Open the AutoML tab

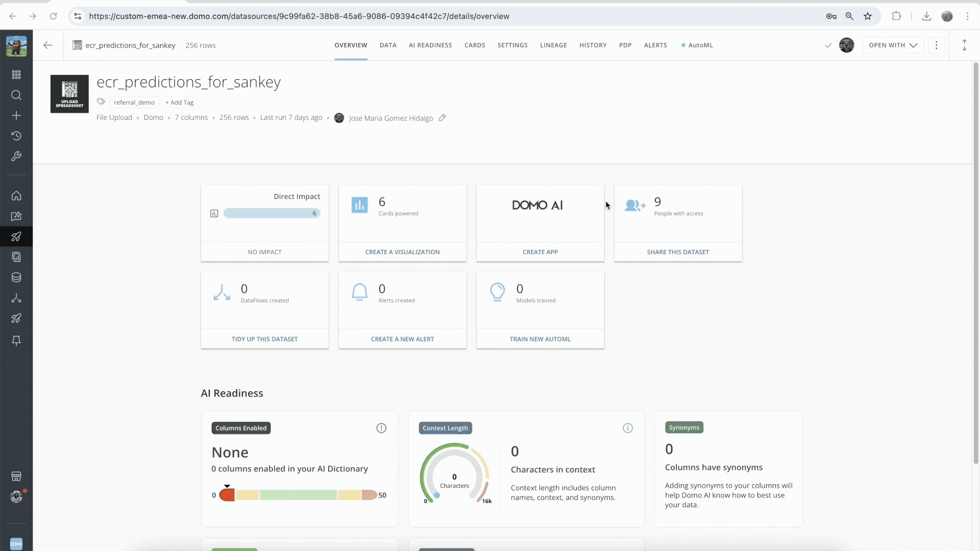point(697,45)
